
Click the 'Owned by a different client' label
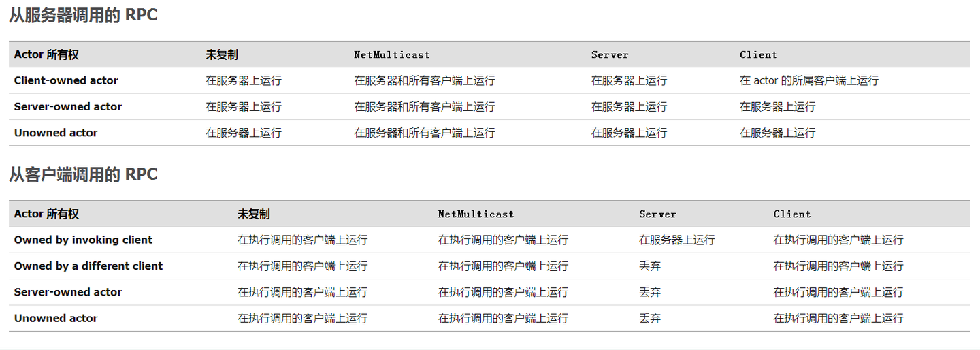88,266
